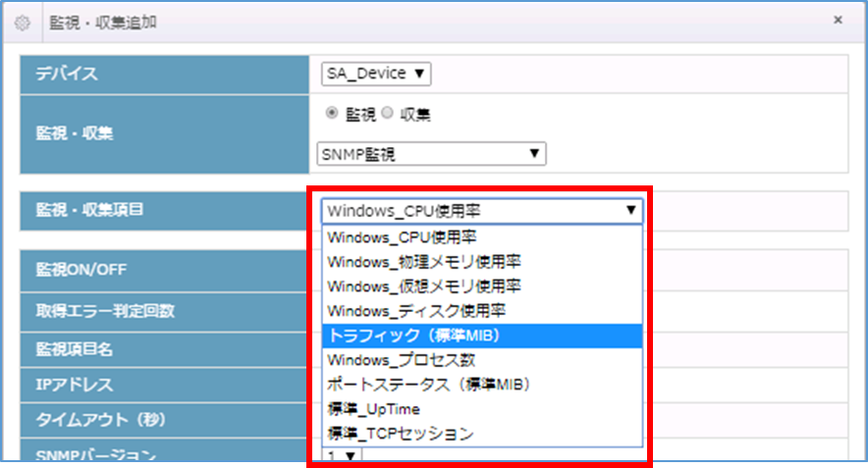868x468 pixels.
Task: Collapse the Windows_CPU使用率 item combo box
Action: pyautogui.click(x=482, y=211)
